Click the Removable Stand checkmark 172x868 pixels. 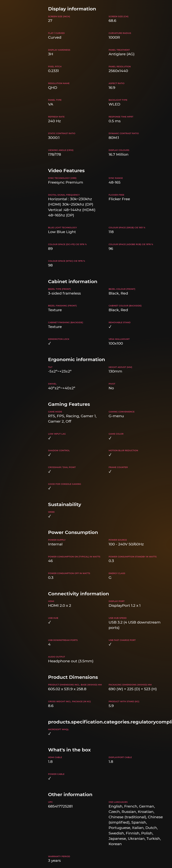pos(110,327)
